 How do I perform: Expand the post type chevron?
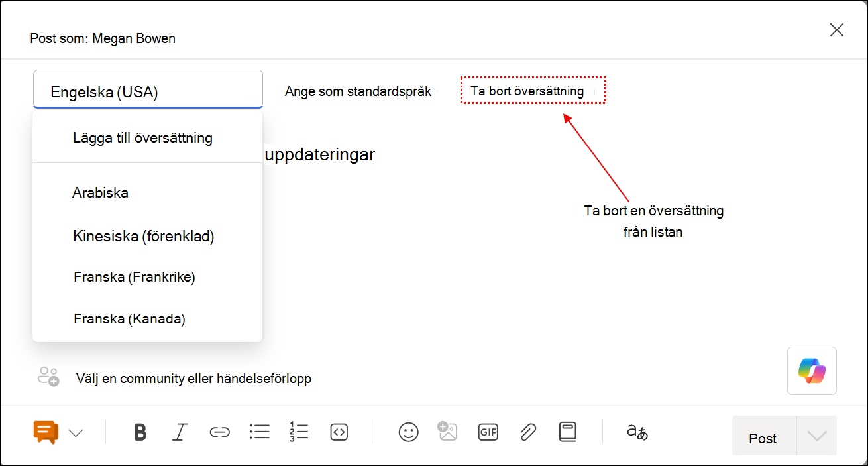(x=76, y=433)
